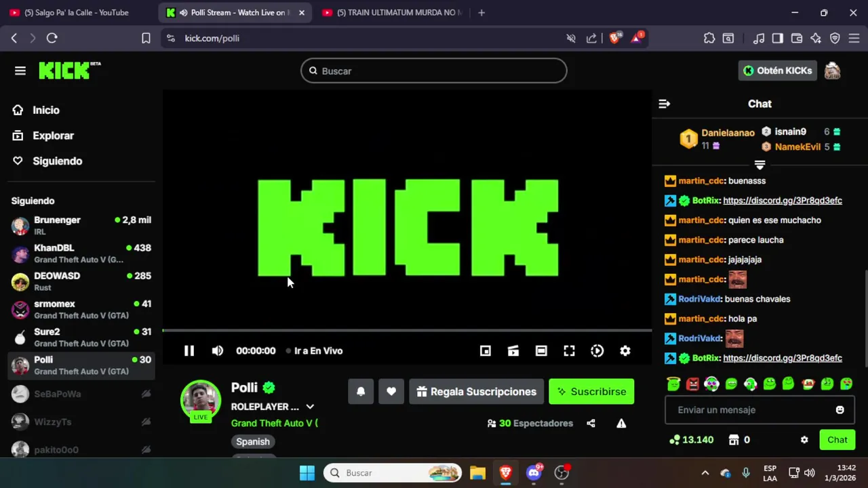868x488 pixels.
Task: Open Brave Shields lion icon
Action: pos(614,38)
